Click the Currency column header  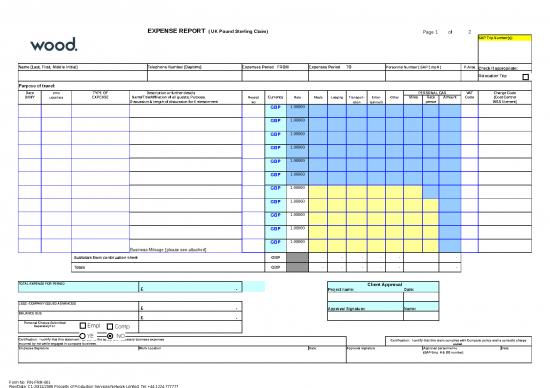coord(275,97)
